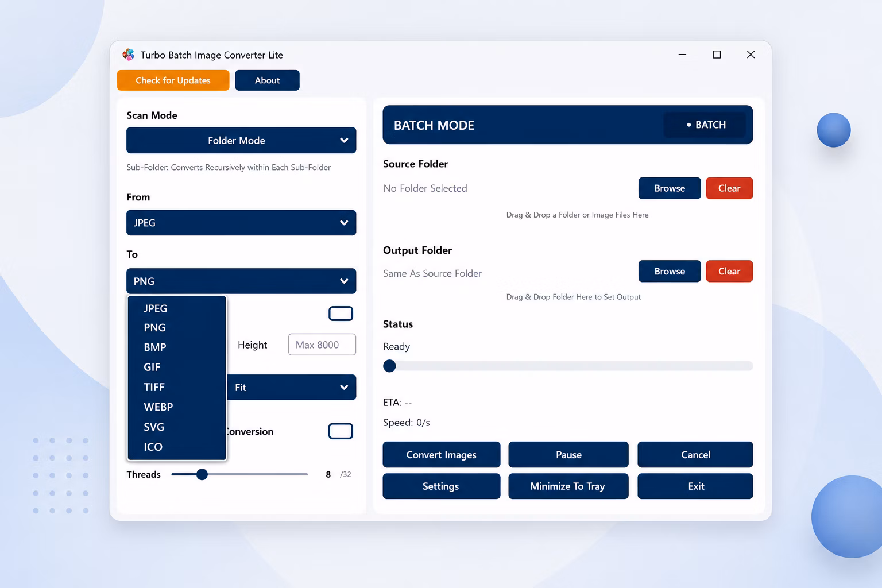This screenshot has height=588, width=882.
Task: Browse for a Source Folder
Action: (x=670, y=188)
